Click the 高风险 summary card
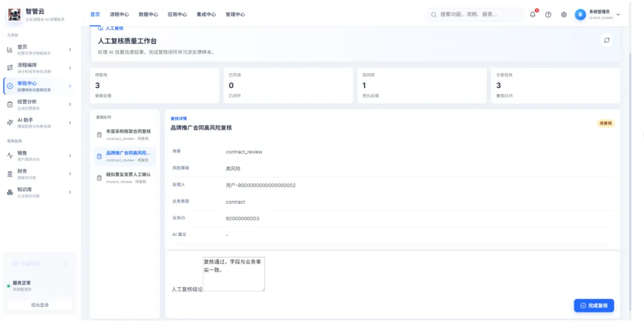 422,85
